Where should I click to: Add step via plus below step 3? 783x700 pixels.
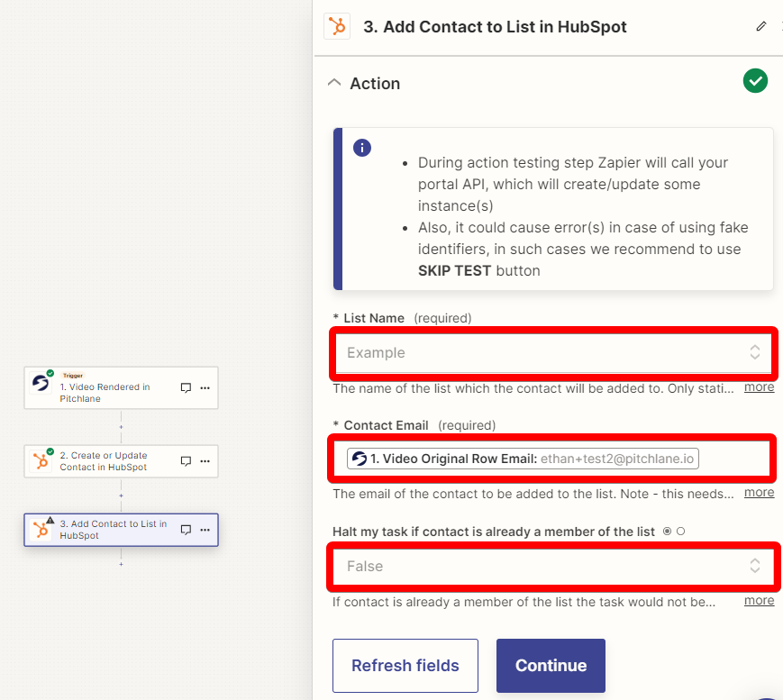tap(121, 564)
